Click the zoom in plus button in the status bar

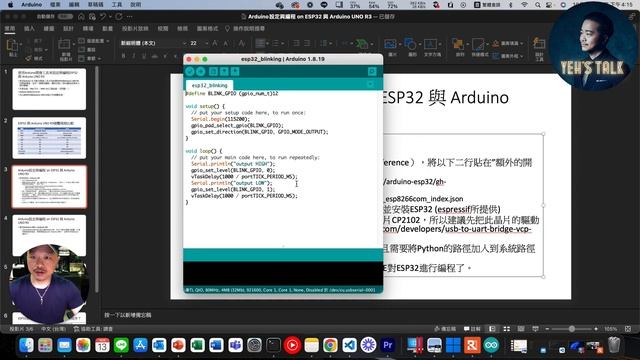pyautogui.click(x=596, y=329)
